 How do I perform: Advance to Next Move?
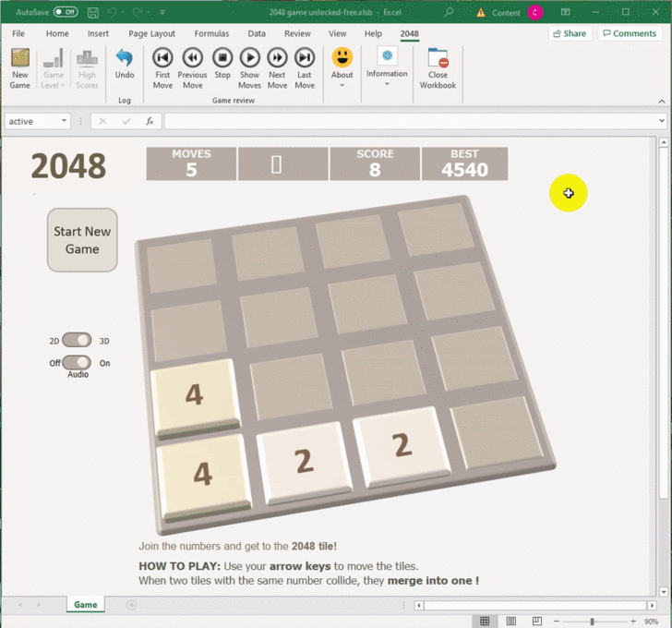point(277,57)
